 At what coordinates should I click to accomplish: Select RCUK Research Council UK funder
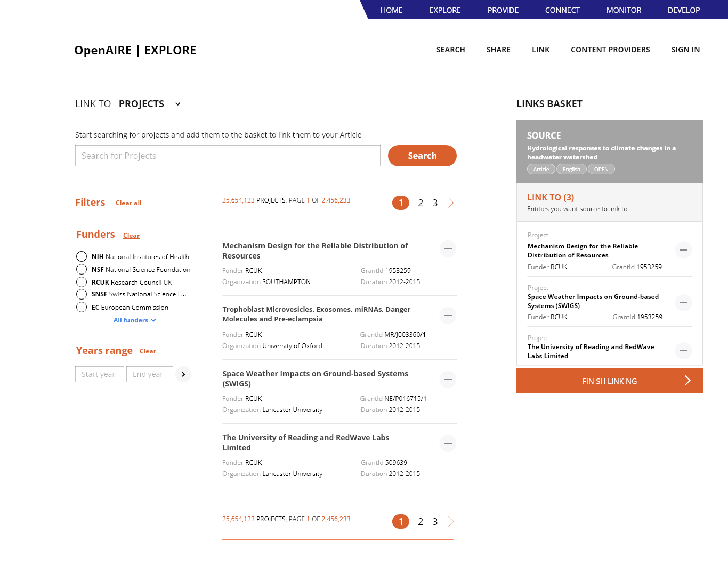pos(82,282)
